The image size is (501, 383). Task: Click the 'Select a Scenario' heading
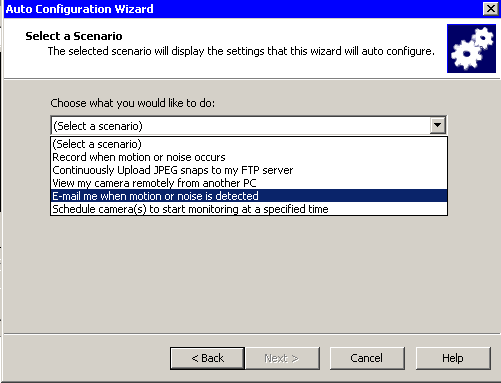click(x=74, y=36)
